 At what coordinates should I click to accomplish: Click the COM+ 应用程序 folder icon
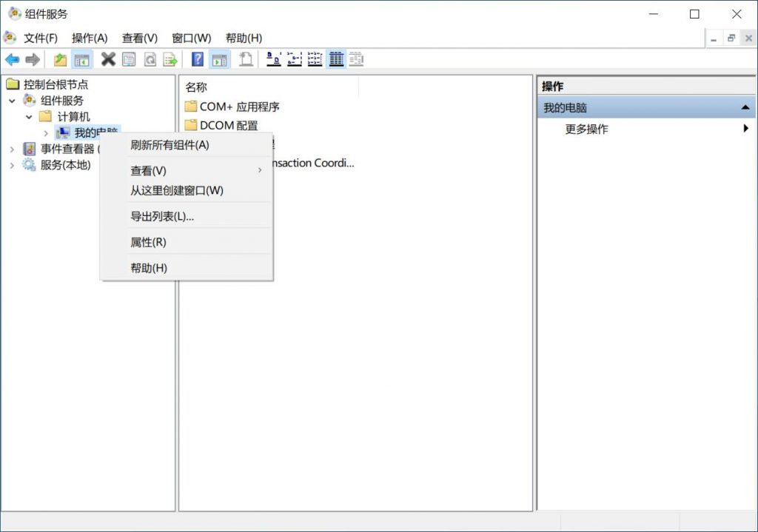pyautogui.click(x=191, y=107)
